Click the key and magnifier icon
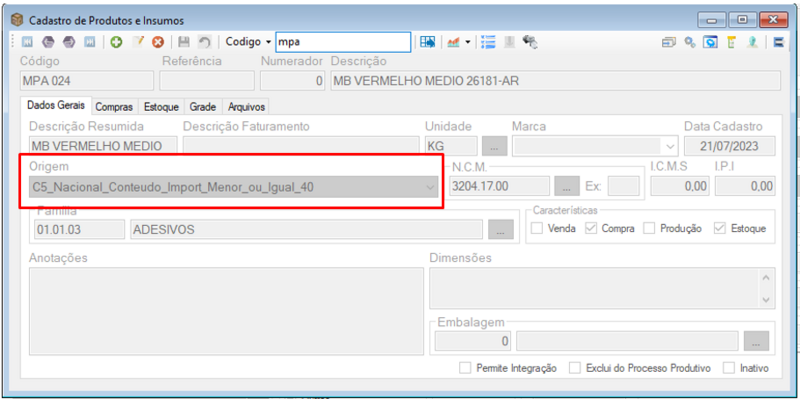 pyautogui.click(x=690, y=42)
